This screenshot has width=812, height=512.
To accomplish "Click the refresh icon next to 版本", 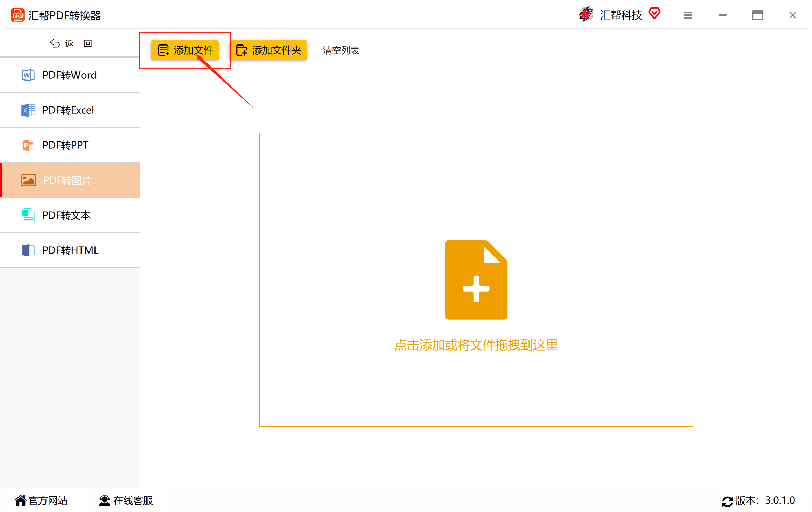I will point(727,501).
